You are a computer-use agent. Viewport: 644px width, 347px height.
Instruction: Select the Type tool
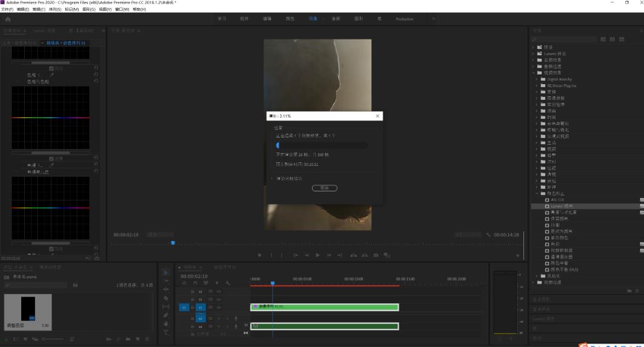(x=166, y=332)
